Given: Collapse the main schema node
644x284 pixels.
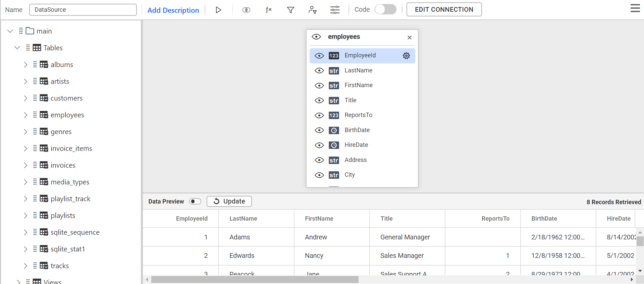Looking at the screenshot, I should pyautogui.click(x=10, y=31).
